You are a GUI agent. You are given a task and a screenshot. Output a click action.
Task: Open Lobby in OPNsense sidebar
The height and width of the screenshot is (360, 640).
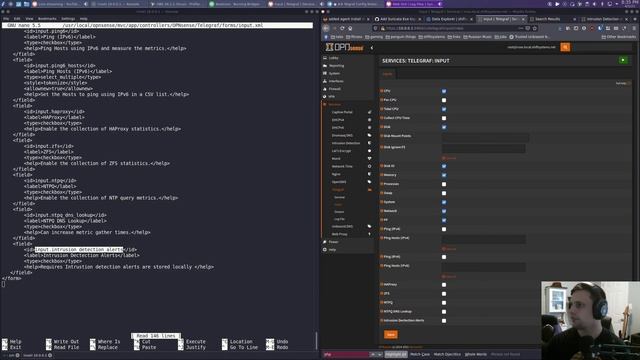(x=333, y=58)
